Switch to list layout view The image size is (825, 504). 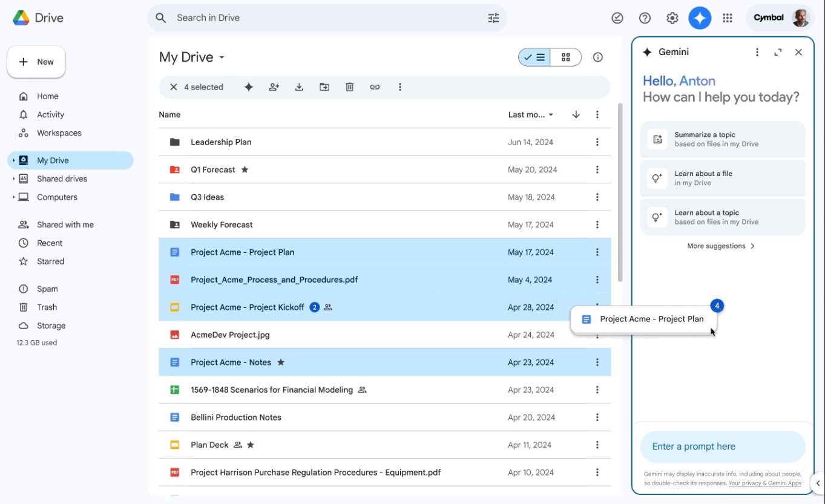pyautogui.click(x=534, y=57)
